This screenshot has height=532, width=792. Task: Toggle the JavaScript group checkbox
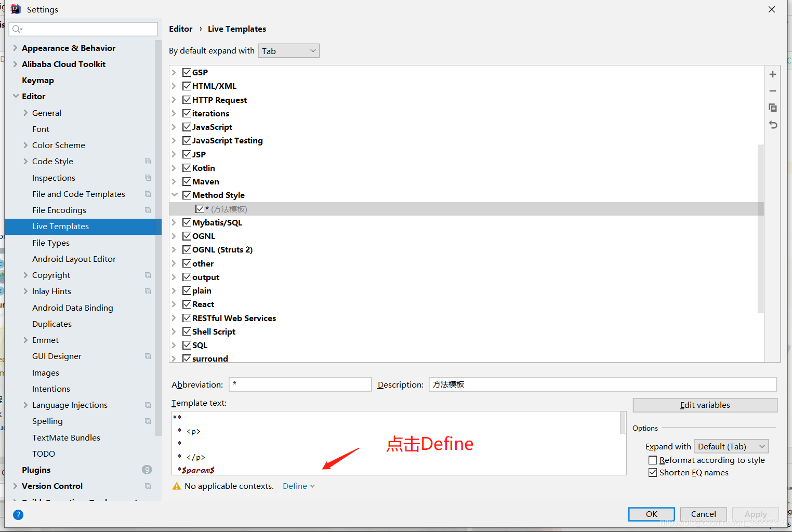187,127
